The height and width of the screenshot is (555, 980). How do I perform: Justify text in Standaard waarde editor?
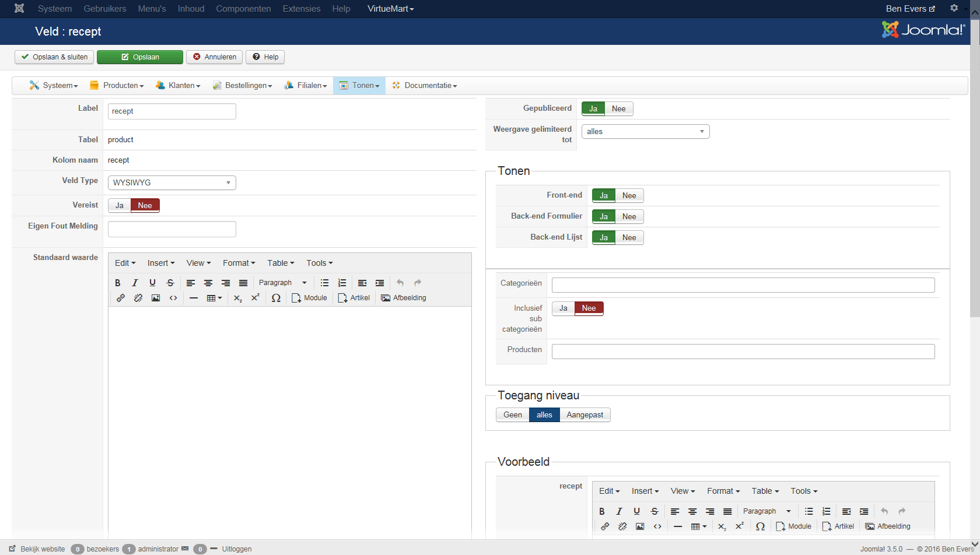click(243, 283)
